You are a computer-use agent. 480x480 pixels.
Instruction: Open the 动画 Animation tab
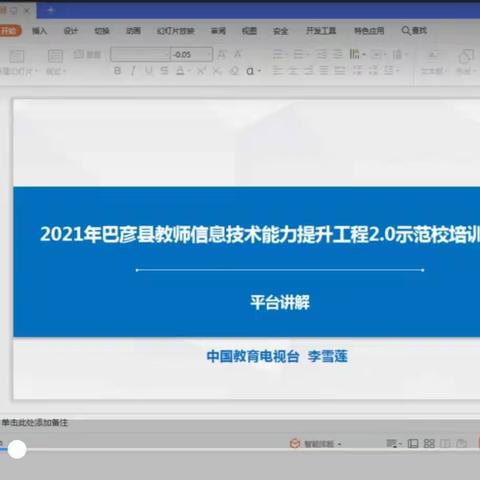click(x=133, y=31)
